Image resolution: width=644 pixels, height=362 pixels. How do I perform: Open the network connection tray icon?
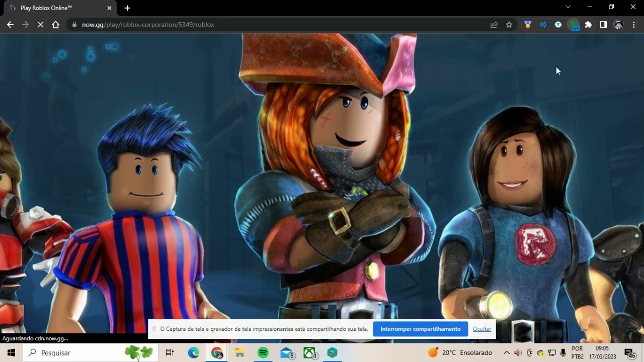coord(552,353)
